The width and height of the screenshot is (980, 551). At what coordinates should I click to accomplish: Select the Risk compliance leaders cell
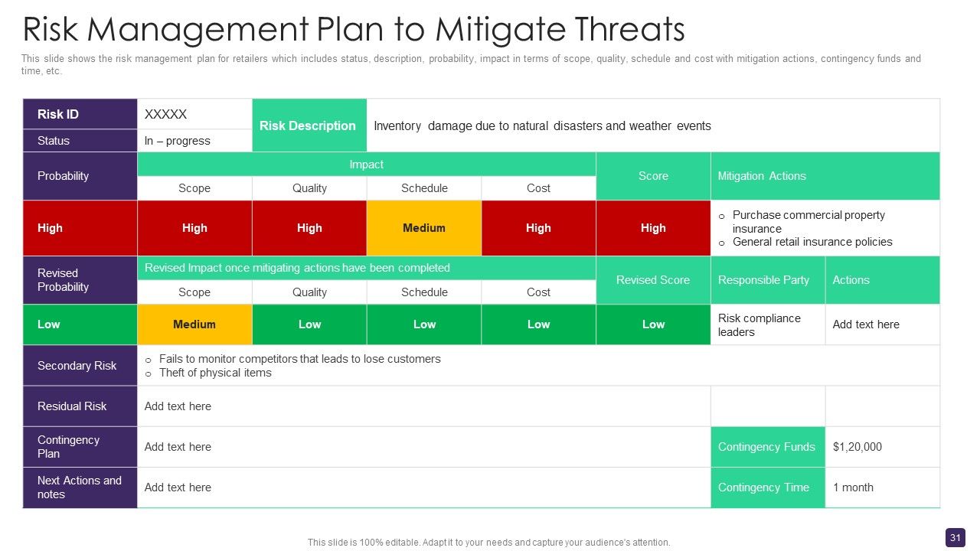pyautogui.click(x=768, y=324)
